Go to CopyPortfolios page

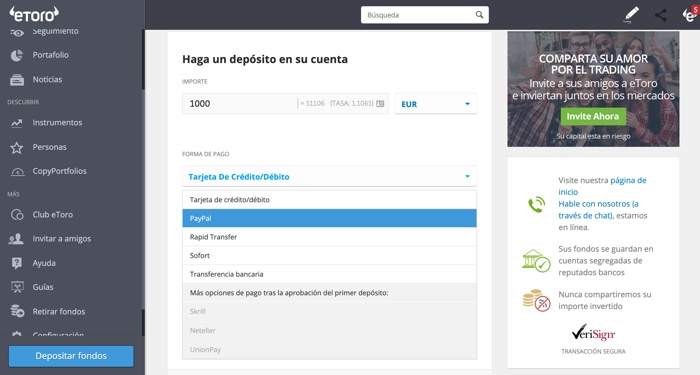[x=59, y=171]
